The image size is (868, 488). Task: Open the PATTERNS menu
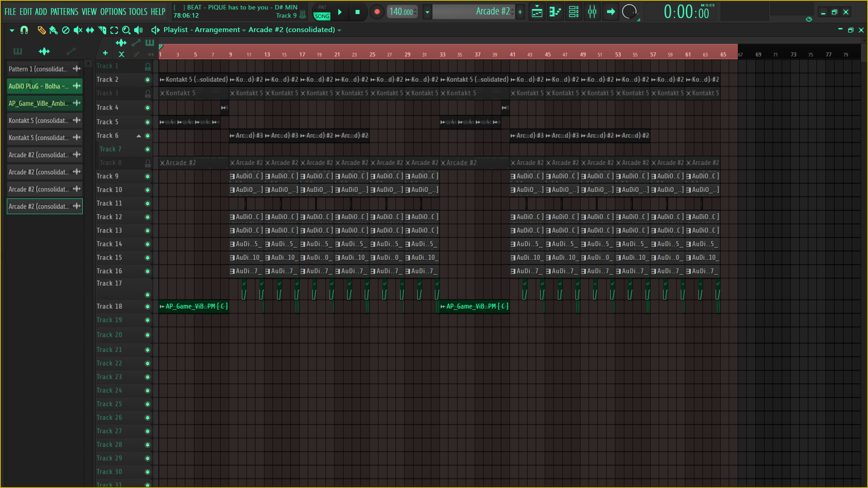(x=64, y=12)
